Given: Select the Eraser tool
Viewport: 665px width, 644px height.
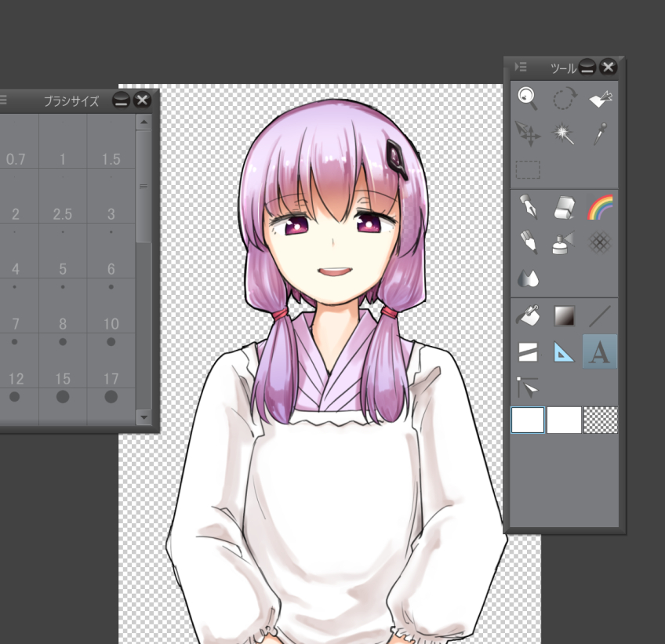Looking at the screenshot, I should [563, 206].
